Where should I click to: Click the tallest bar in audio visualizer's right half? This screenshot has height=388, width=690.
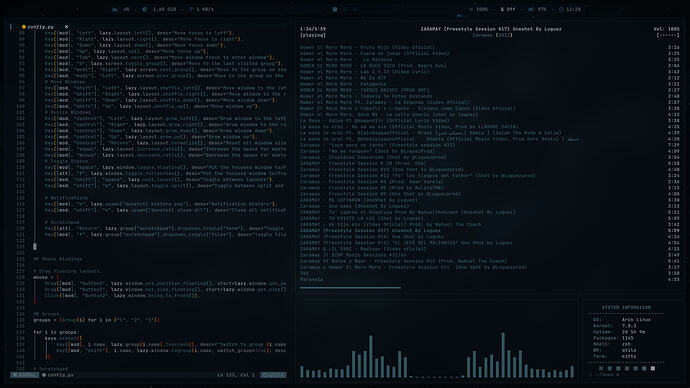(503, 355)
